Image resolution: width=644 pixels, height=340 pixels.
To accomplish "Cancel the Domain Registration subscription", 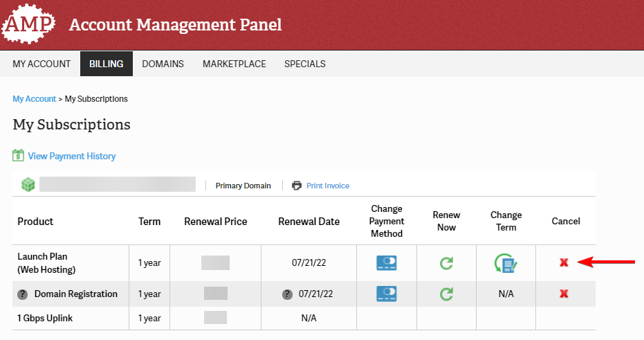I will 564,294.
